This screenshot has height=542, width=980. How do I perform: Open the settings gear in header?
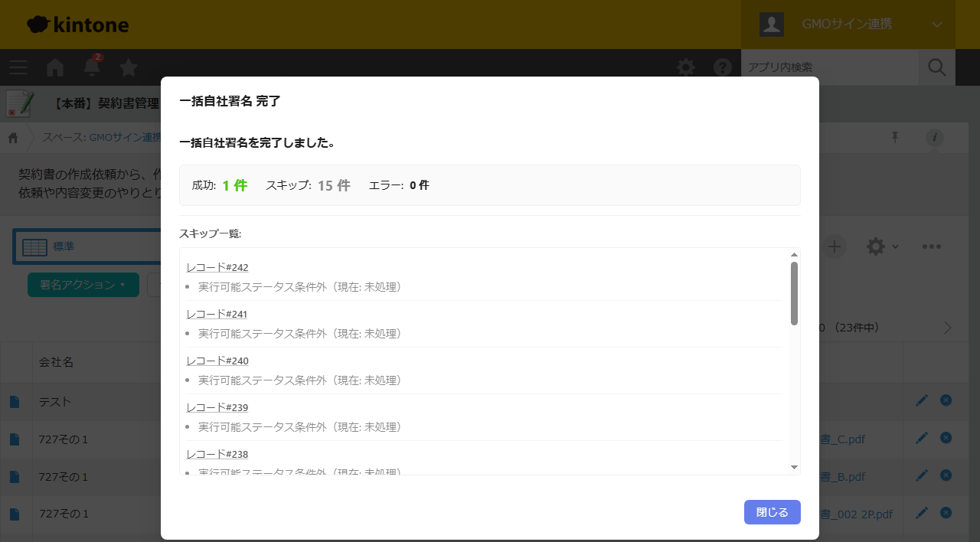tap(686, 67)
